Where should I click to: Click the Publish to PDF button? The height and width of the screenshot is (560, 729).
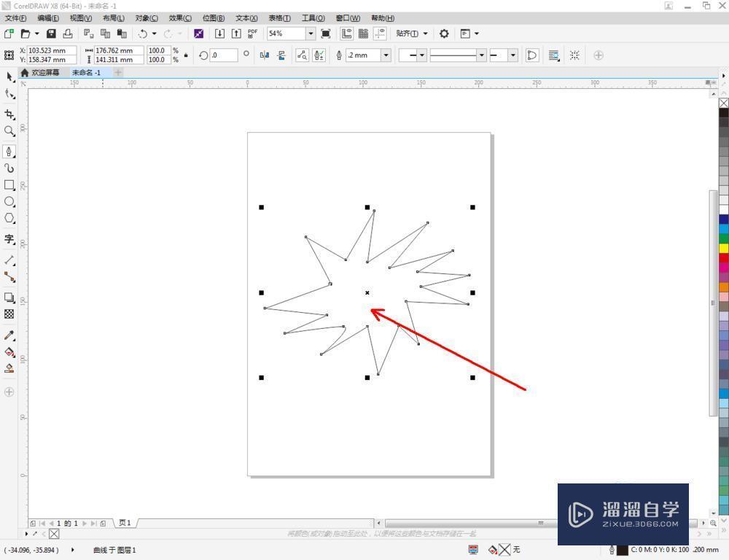click(252, 34)
